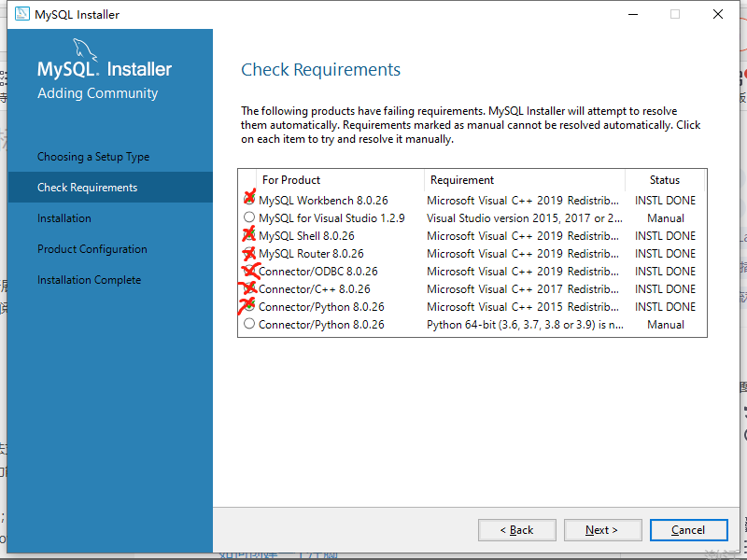Cancel the installation
This screenshot has height=560, width=747.
coord(688,529)
